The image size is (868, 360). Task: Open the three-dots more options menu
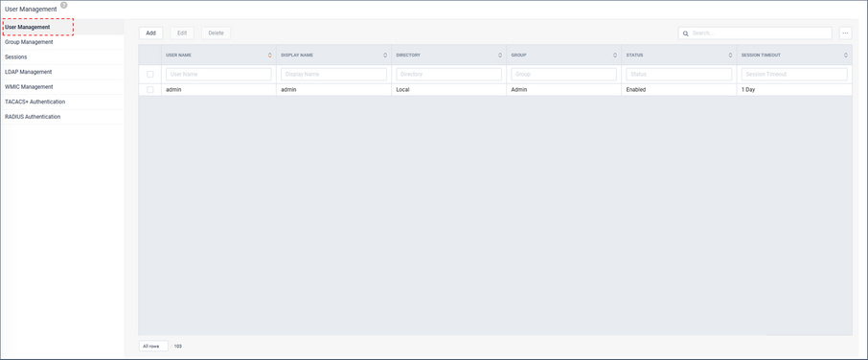coord(845,34)
